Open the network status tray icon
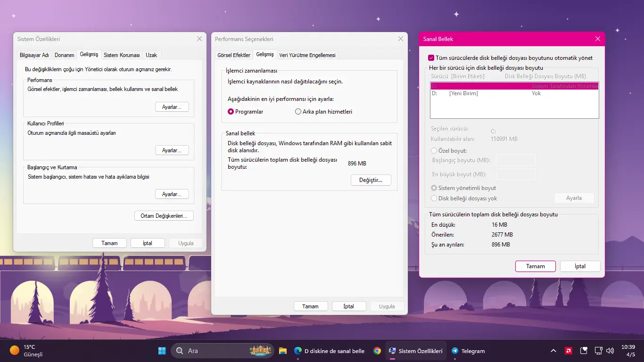 [598, 351]
